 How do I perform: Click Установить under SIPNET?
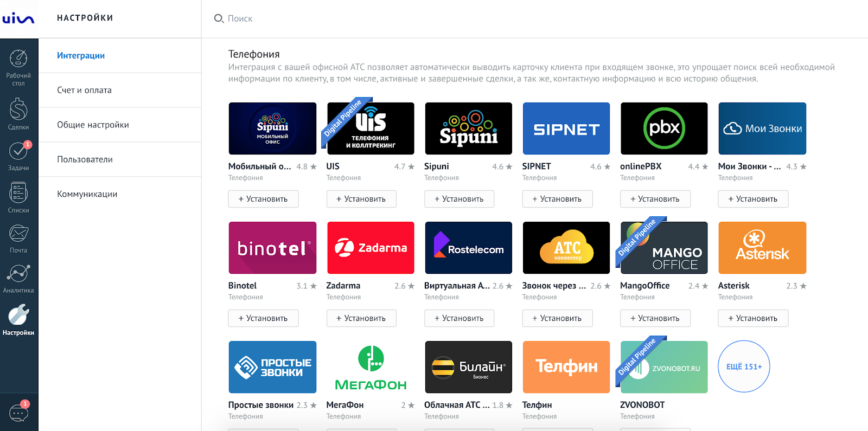pyautogui.click(x=557, y=199)
